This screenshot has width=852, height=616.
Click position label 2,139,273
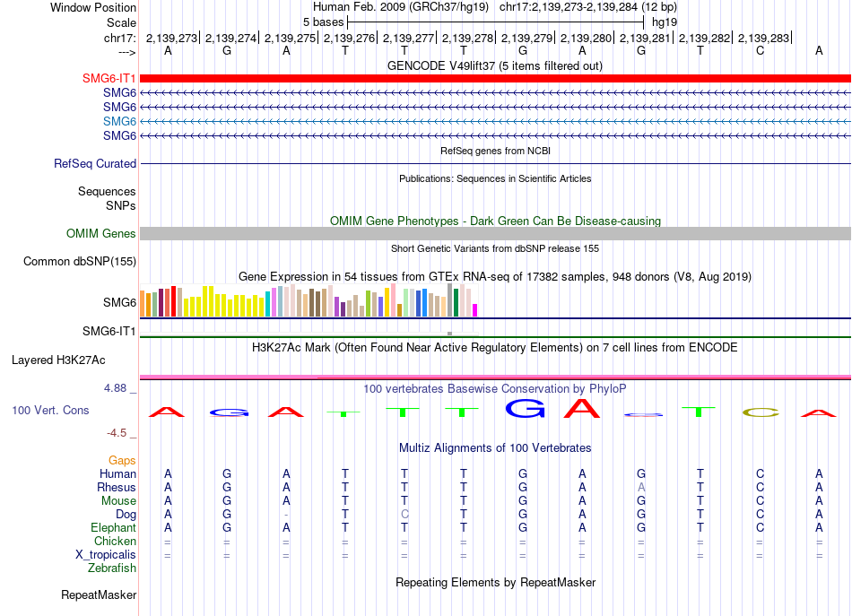coord(171,38)
